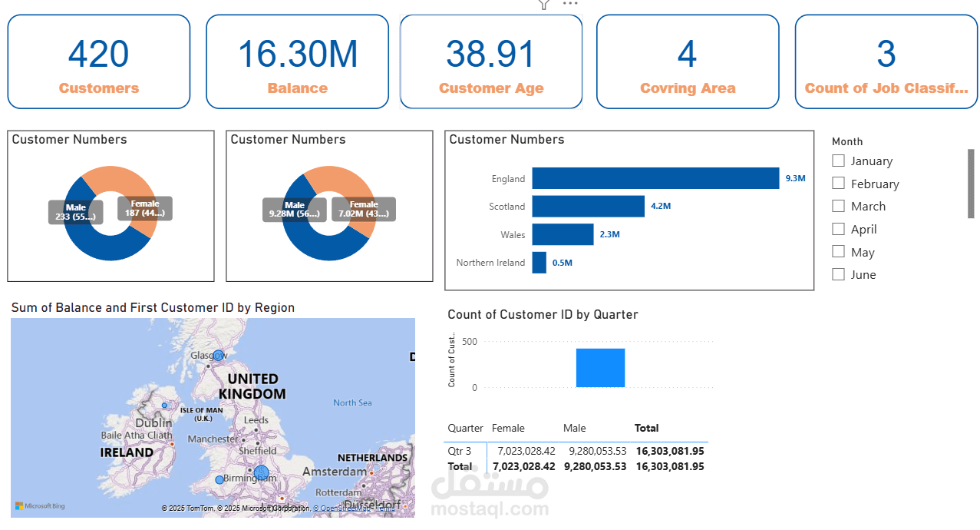The width and height of the screenshot is (980, 530).
Task: Select the 38.91 Customer Age card
Action: click(491, 61)
